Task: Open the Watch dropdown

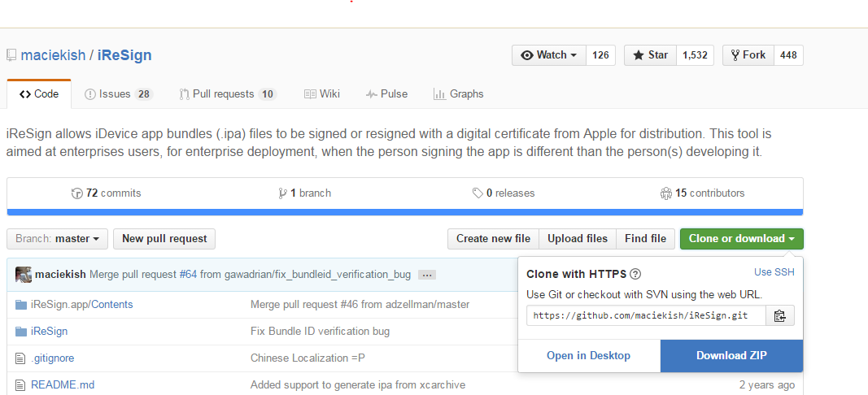Action: pos(549,55)
